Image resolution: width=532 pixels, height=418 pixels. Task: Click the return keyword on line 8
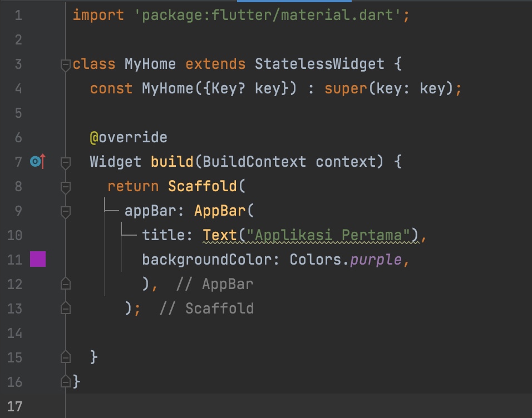[133, 186]
